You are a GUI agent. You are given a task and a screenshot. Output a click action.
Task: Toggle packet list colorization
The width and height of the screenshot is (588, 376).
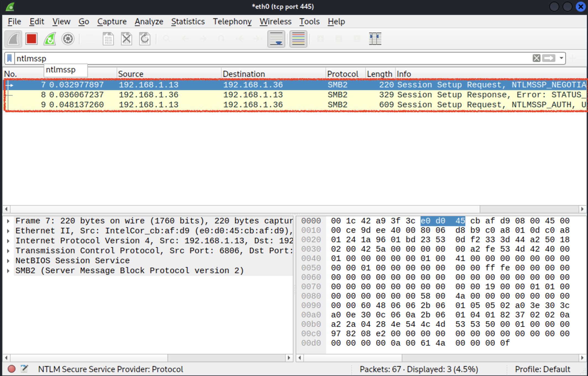coord(298,39)
